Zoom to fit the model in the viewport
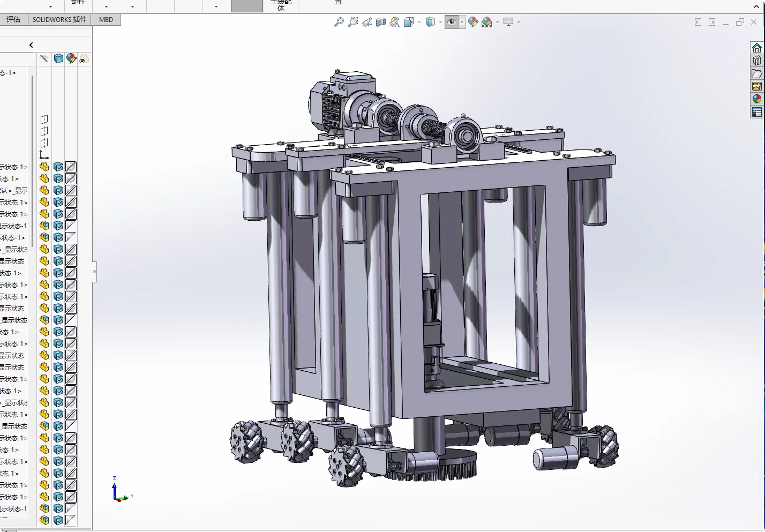Screen dimensions: 765x532 (x=339, y=22)
